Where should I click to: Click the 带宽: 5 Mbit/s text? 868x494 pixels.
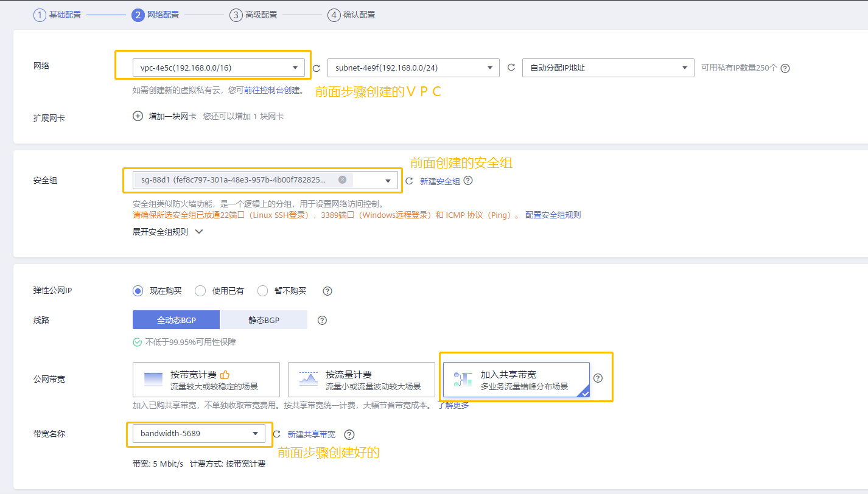(158, 464)
